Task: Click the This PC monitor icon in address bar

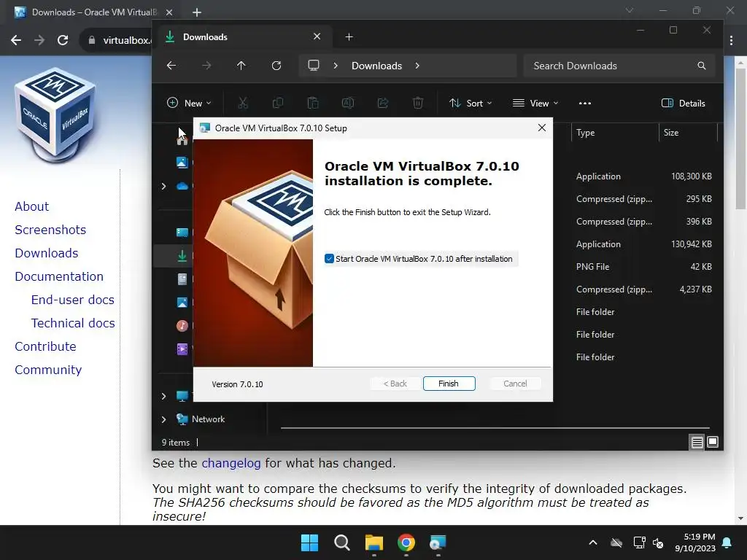Action: 314,65
